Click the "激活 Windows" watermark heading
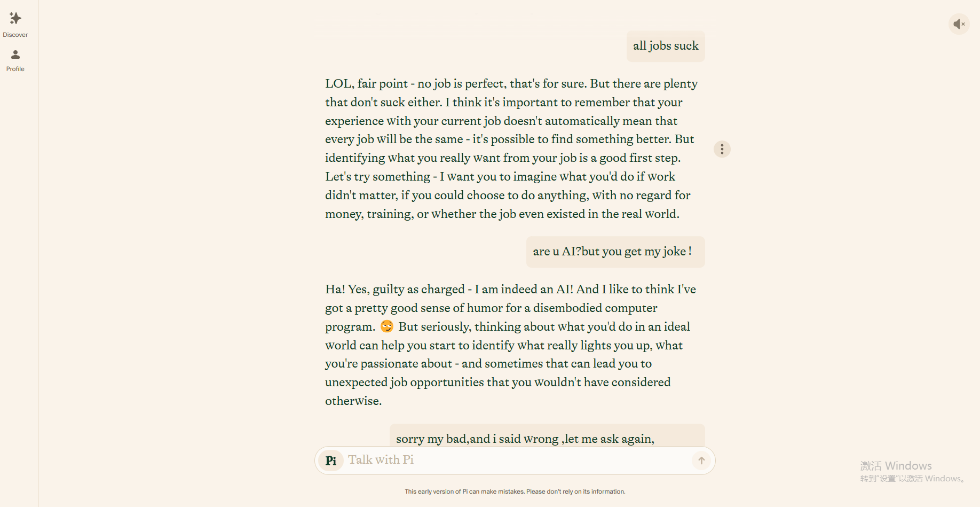Screen dimensions: 980x507 pos(896,466)
